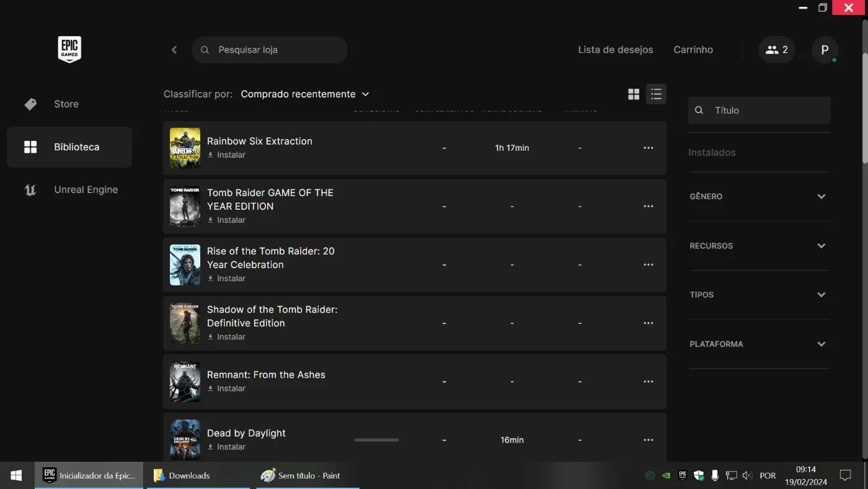Click Remnant: From the Ashes cover
Screen dimensions: 868x489
coord(185,382)
